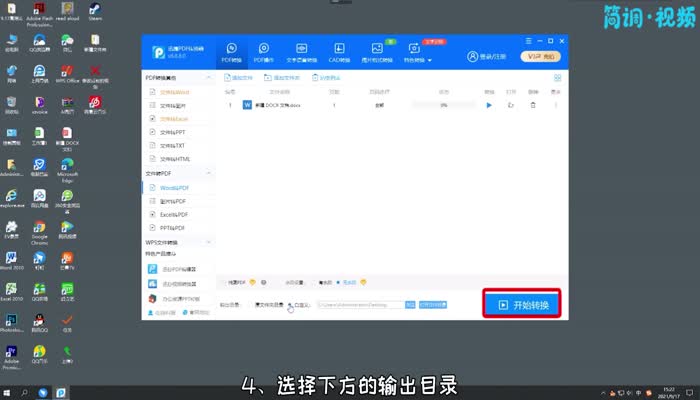Image resolution: width=700 pixels, height=400 pixels.
Task: Select the 原文件夹目录 radio button
Action: click(x=257, y=304)
